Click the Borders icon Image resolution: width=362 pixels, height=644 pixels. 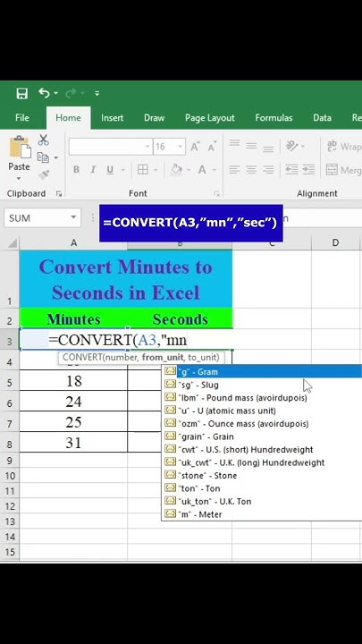coord(143,170)
